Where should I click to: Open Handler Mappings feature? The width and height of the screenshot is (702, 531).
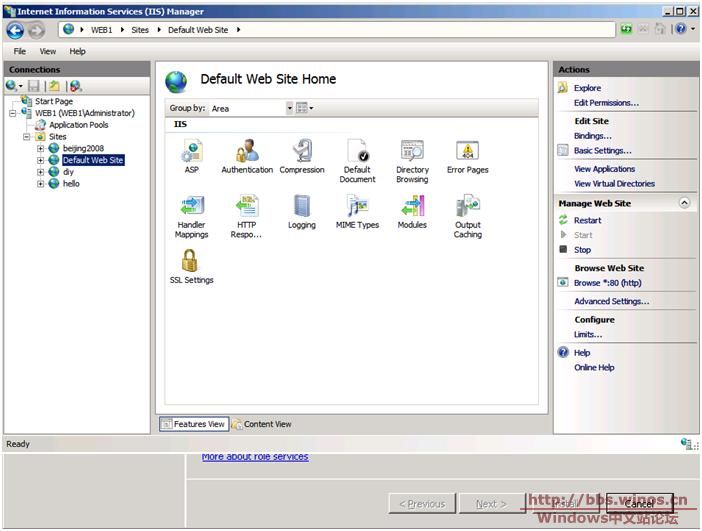pyautogui.click(x=192, y=217)
